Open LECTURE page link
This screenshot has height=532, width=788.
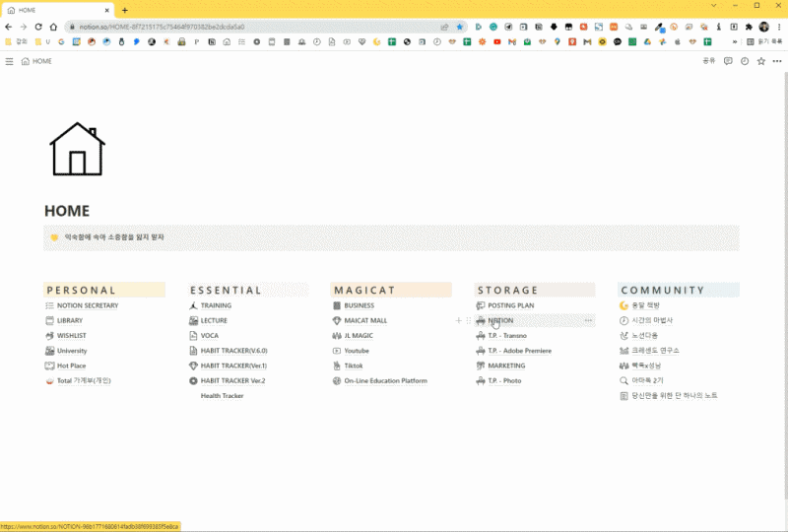[x=214, y=320]
